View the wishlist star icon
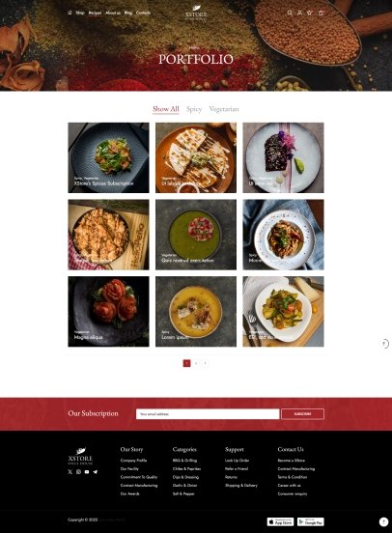The image size is (392, 533). click(x=309, y=13)
